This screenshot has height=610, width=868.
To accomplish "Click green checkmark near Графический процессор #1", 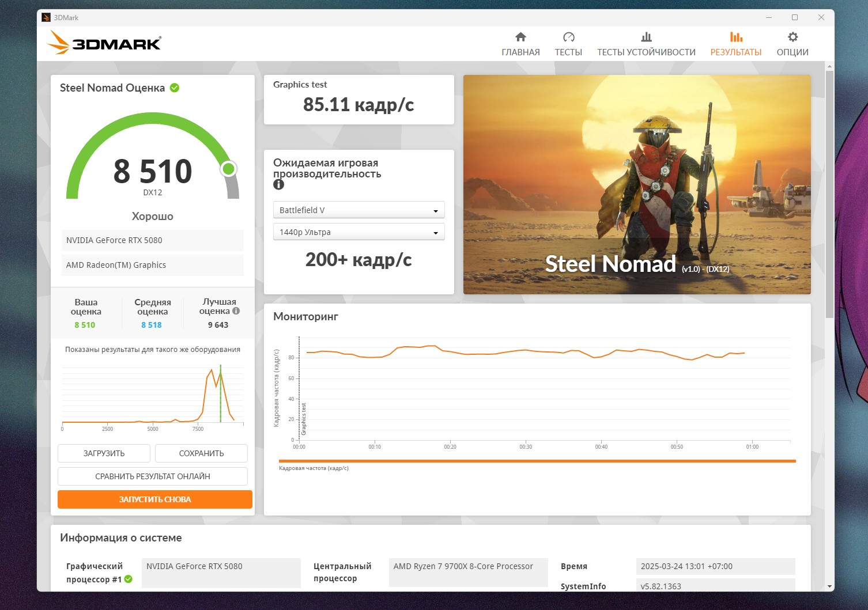I will point(129,579).
